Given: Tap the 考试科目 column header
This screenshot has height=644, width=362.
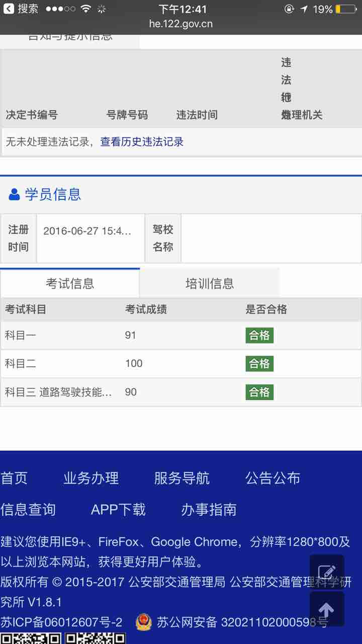Looking at the screenshot, I should pyautogui.click(x=25, y=309).
